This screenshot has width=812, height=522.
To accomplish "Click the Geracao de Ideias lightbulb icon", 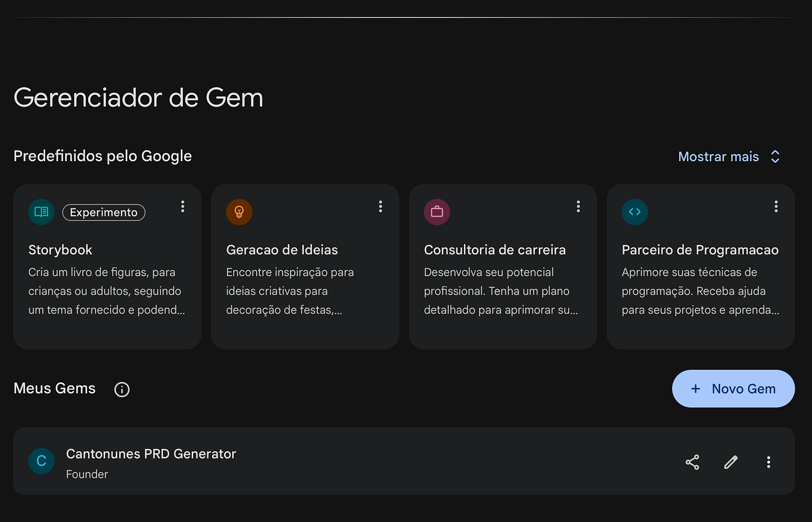I will tap(239, 212).
